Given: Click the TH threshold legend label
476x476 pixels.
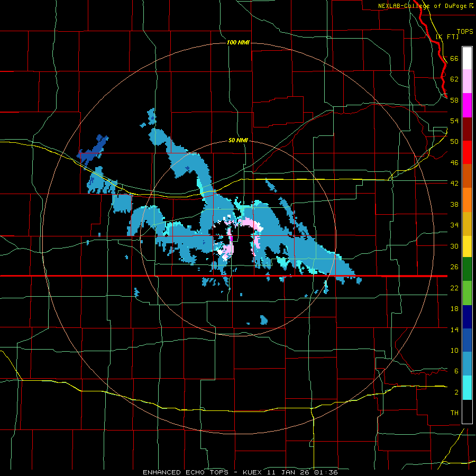Looking at the screenshot, I should (x=454, y=413).
